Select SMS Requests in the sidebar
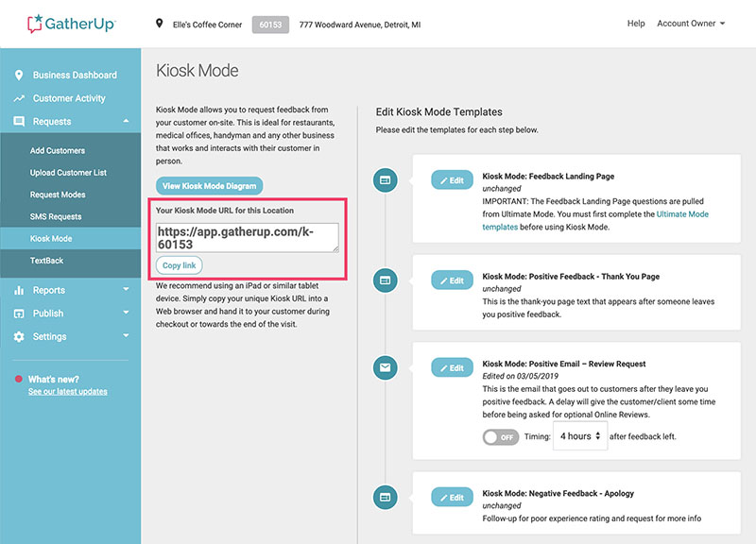 pyautogui.click(x=56, y=217)
